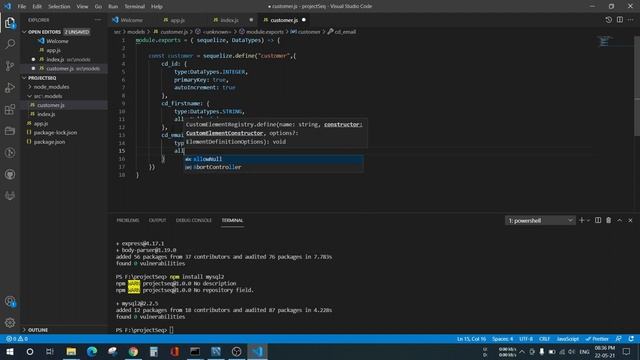
Task: Close the terminal panel
Action: [x=630, y=220]
